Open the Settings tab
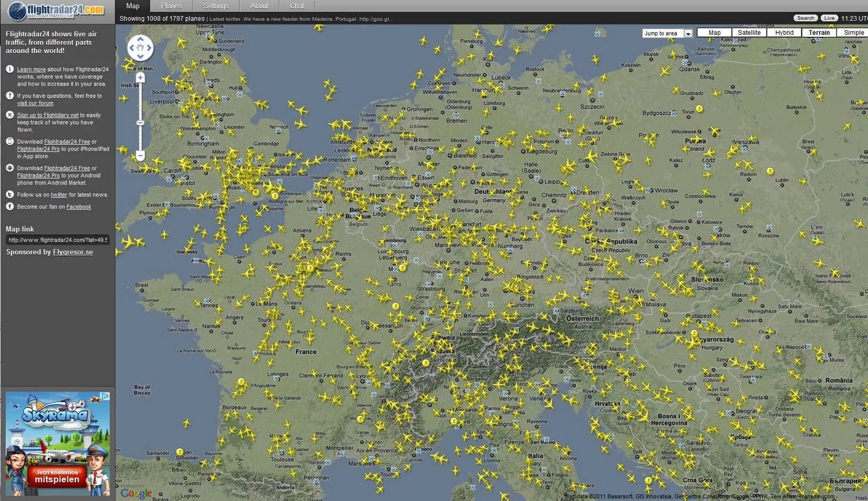 tap(216, 6)
